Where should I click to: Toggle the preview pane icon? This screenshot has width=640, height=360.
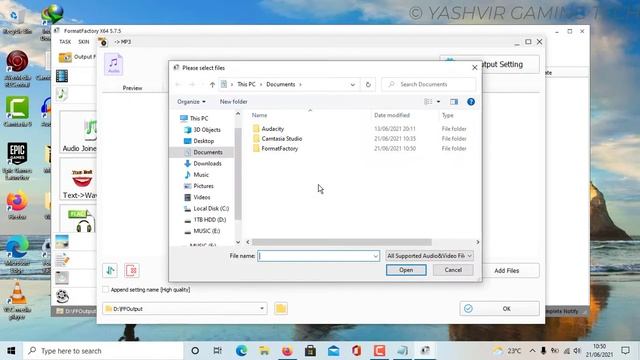tap(454, 102)
